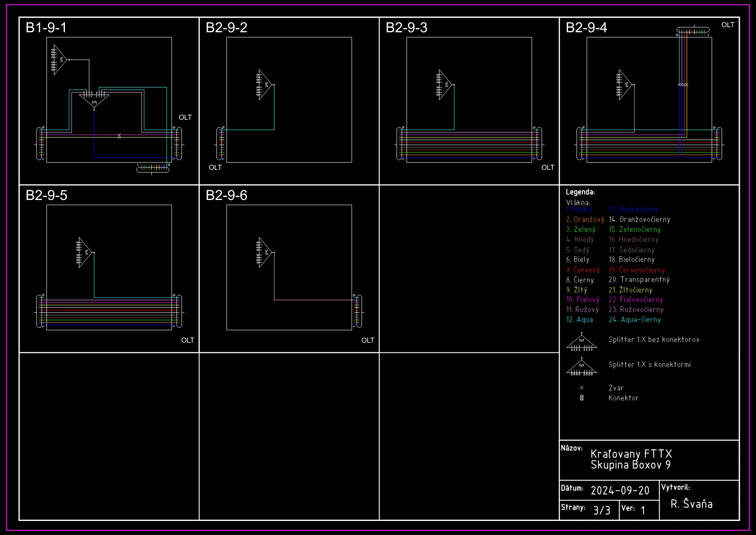
Task: Click legend icon for Splitter 1:X bez konektorov
Action: click(x=581, y=342)
